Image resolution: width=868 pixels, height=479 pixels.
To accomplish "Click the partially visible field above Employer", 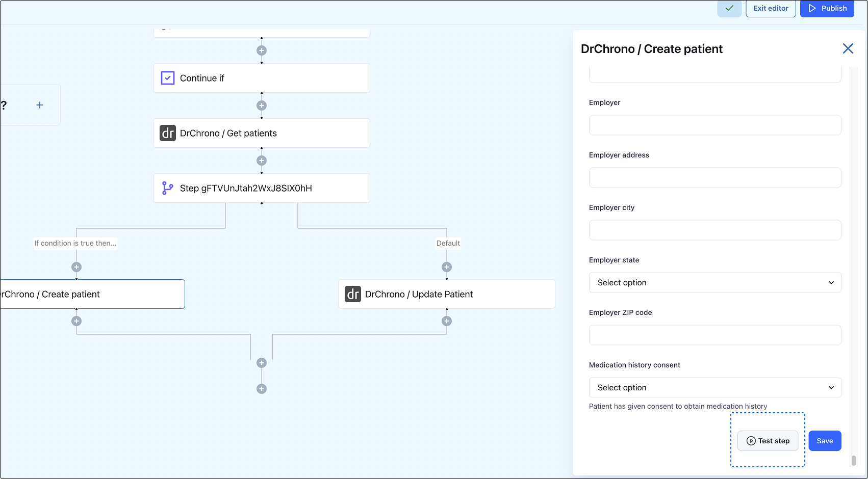I will (715, 74).
